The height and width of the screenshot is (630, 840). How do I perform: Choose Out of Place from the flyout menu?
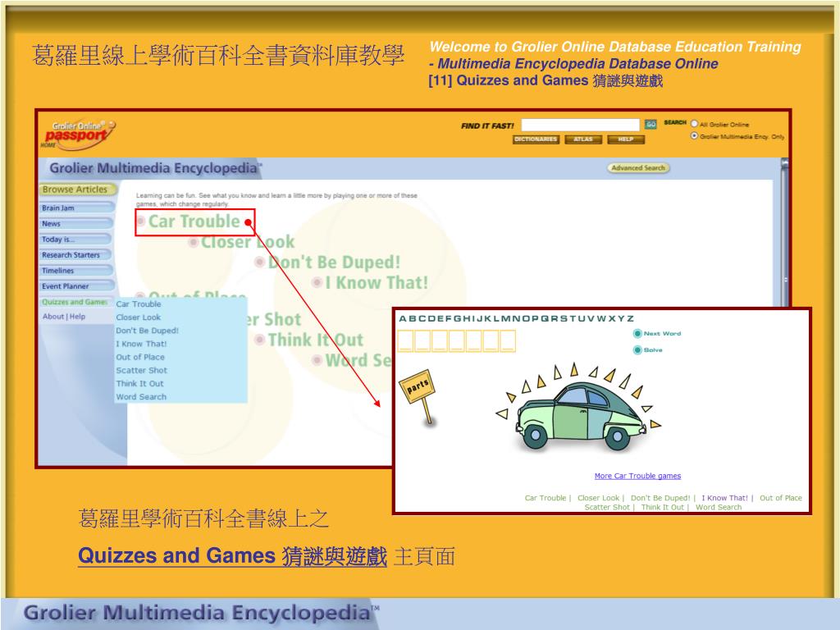[140, 358]
